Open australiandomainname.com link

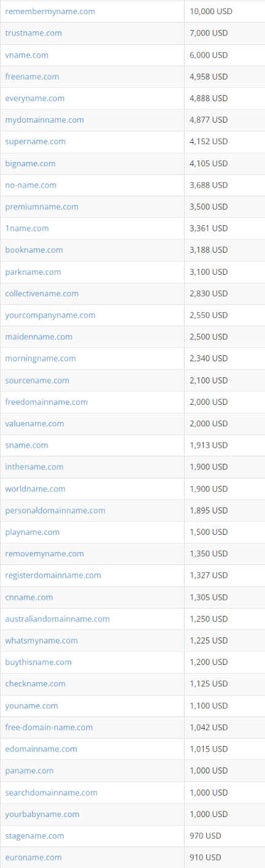[x=57, y=618]
